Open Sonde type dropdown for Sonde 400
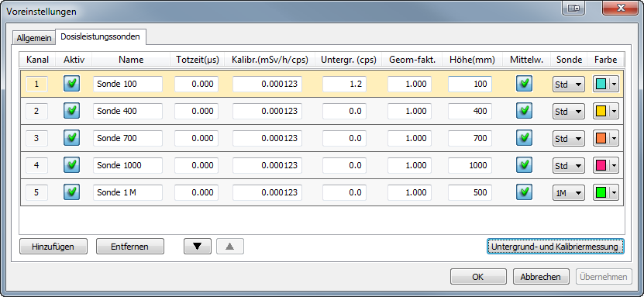This screenshot has width=644, height=297. [568, 112]
